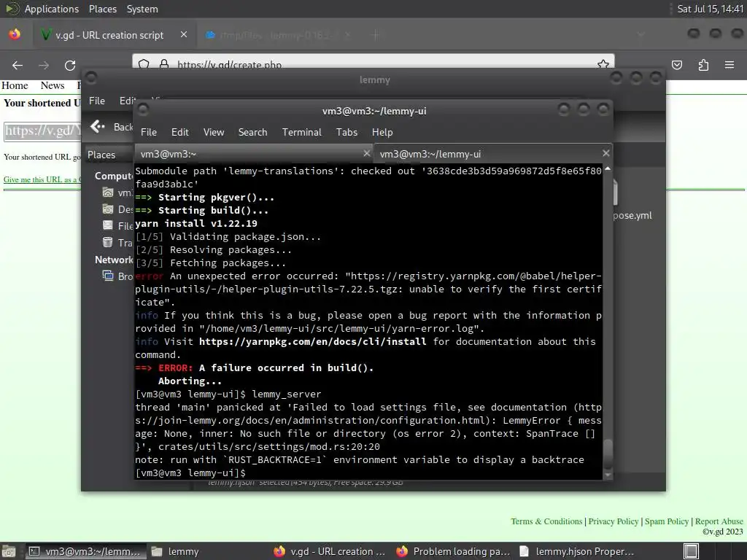Switch to Problem loading page taskbar button
The image size is (747, 560).
[453, 551]
